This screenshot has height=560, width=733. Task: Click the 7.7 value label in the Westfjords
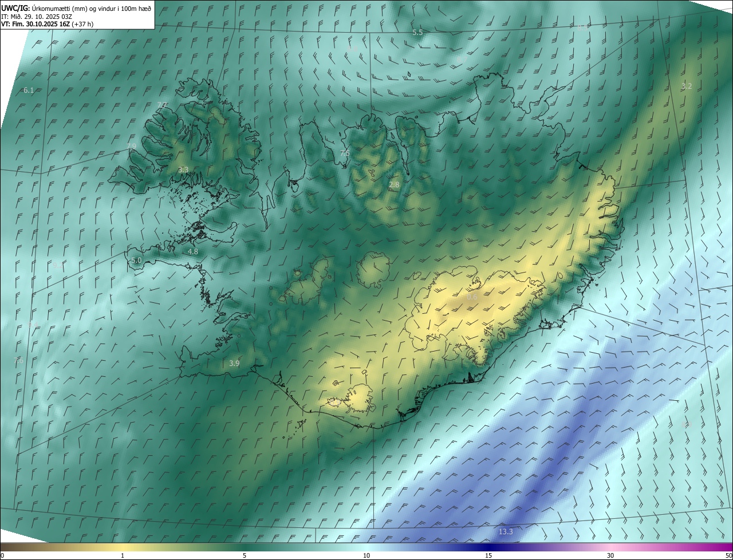[162, 105]
